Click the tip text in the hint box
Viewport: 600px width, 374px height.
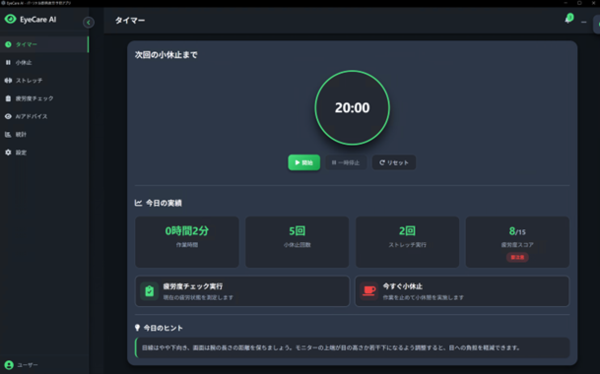331,348
